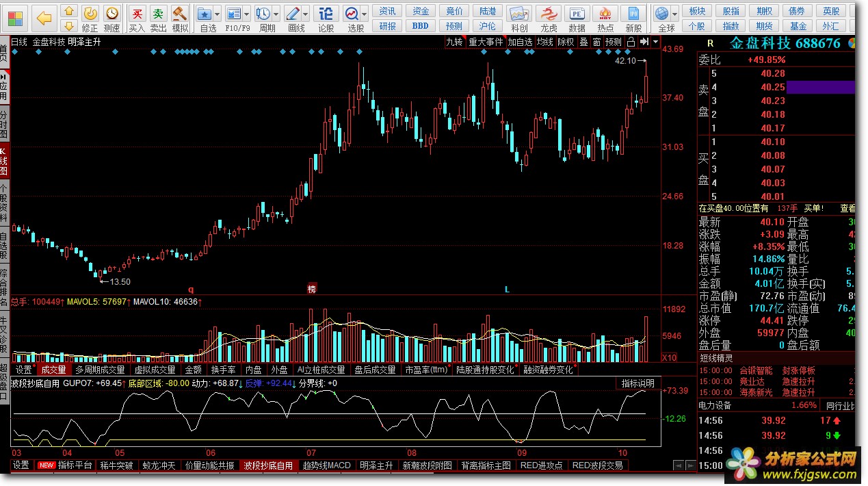
Task: Open the chart toolbar dropdown arrow
Action: click(655, 42)
